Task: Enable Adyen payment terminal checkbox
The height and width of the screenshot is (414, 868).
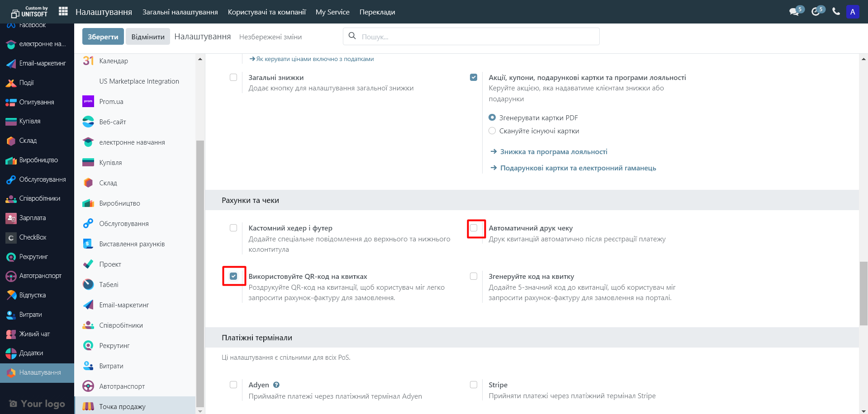Action: 233,385
